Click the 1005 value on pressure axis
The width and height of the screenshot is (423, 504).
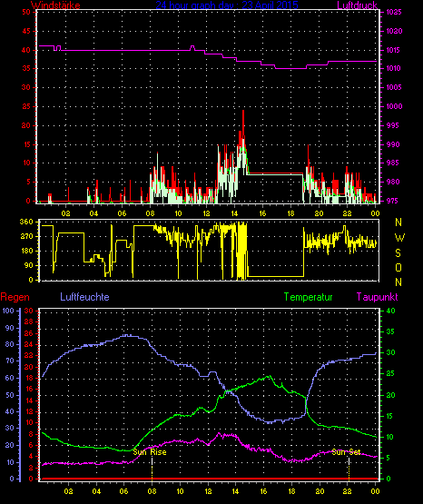(393, 87)
